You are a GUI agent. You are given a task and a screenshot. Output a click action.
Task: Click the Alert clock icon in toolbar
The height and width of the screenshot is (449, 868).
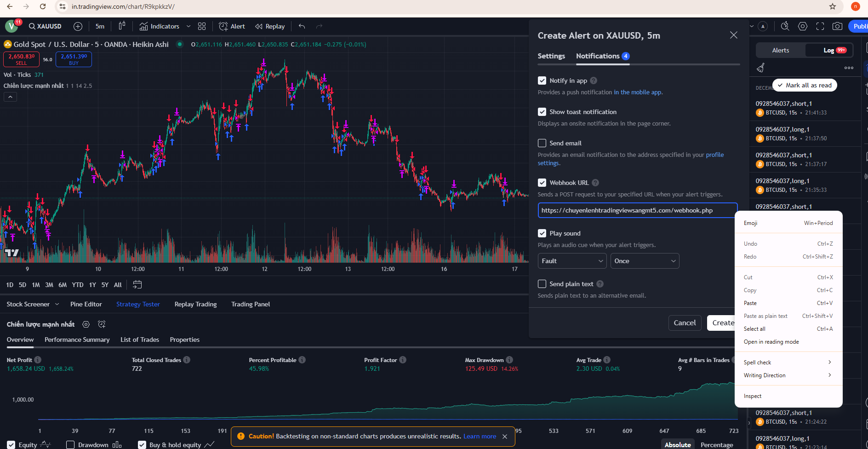223,26
